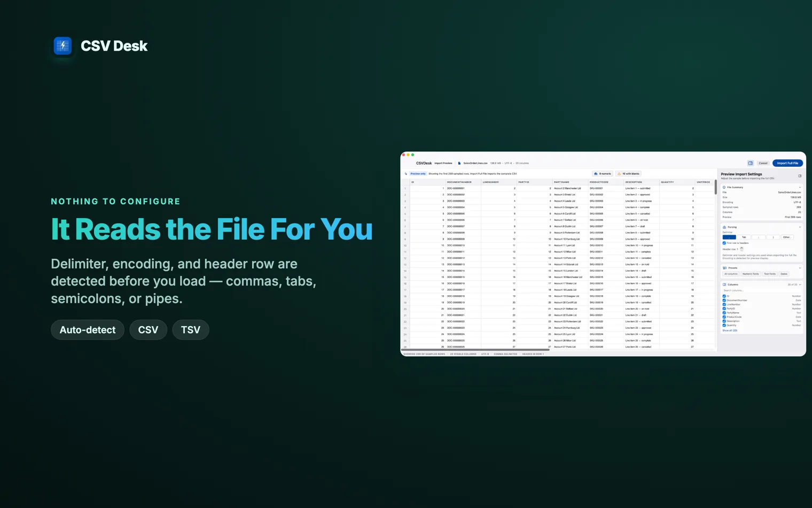The image size is (812, 508).
Task: Click the Parsing section icon
Action: click(724, 227)
